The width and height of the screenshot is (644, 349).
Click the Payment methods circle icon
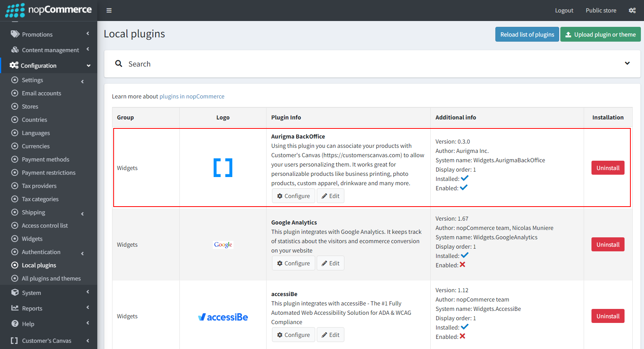15,159
